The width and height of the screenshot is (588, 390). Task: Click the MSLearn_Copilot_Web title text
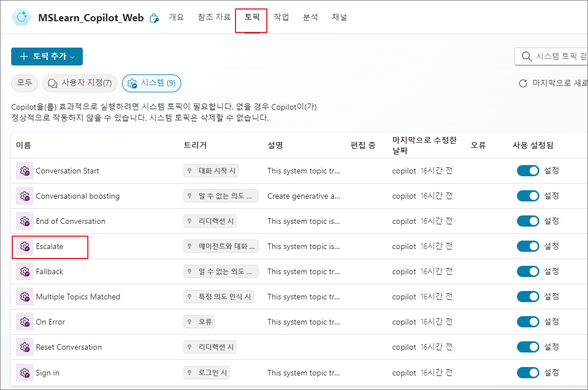[91, 17]
